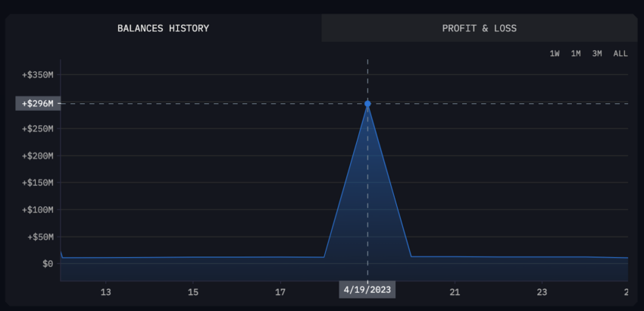This screenshot has width=644, height=311.
Task: Click the 17 date tick label
Action: [x=280, y=292]
